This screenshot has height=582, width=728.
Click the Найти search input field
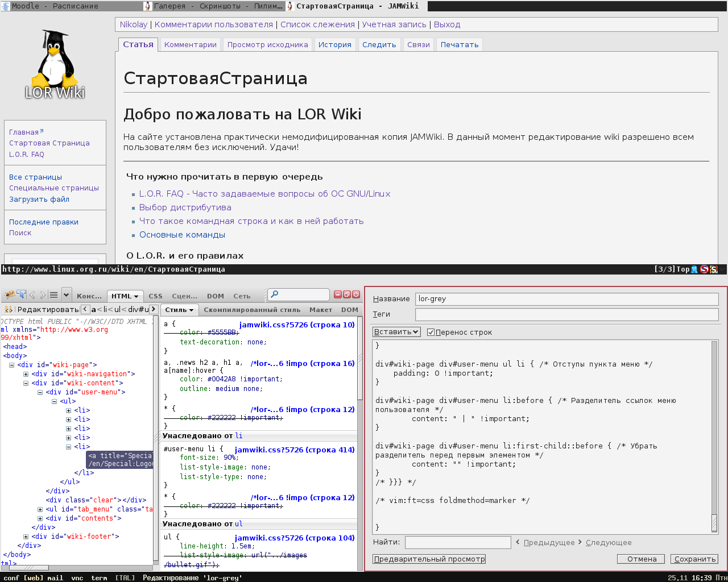(x=458, y=542)
